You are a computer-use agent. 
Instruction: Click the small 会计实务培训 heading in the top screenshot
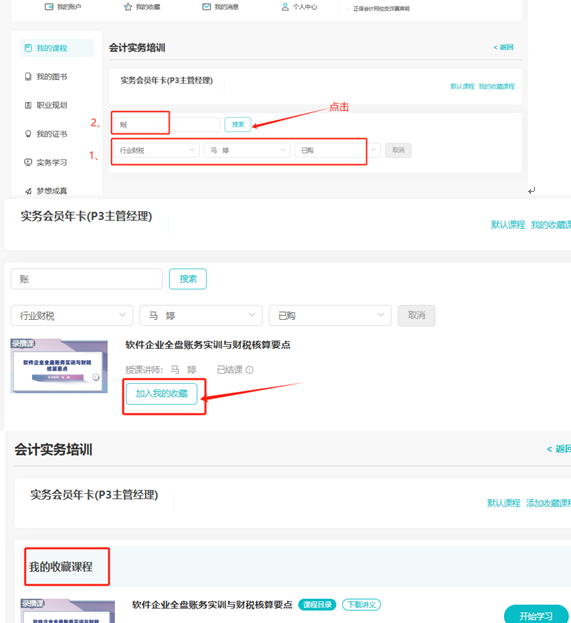tap(137, 48)
